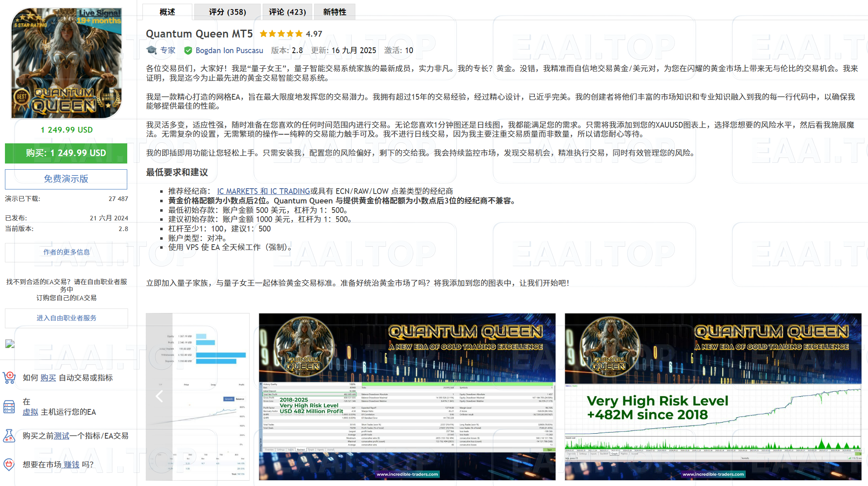Image resolution: width=868 pixels, height=486 pixels.
Task: Click the green verified checkmark beside Bogdan Ion Puscasu
Action: pos(188,50)
